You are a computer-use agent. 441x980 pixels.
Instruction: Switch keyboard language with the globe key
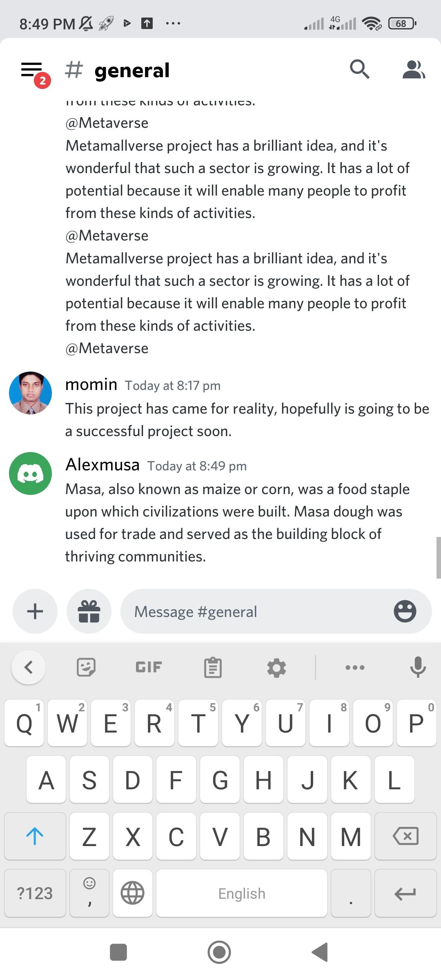[x=133, y=893]
